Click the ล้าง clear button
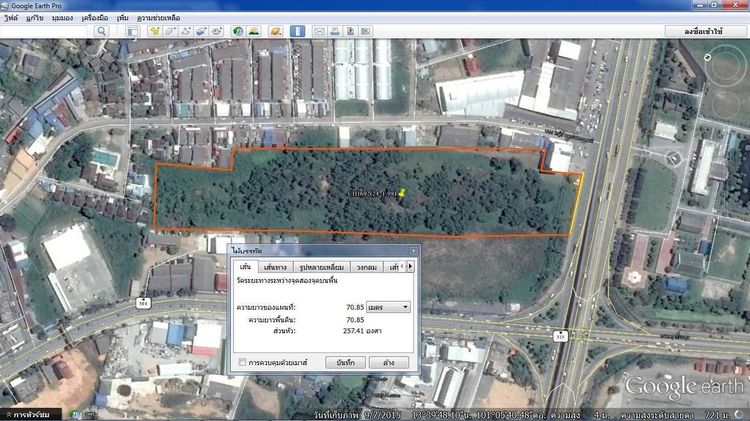 [x=388, y=363]
